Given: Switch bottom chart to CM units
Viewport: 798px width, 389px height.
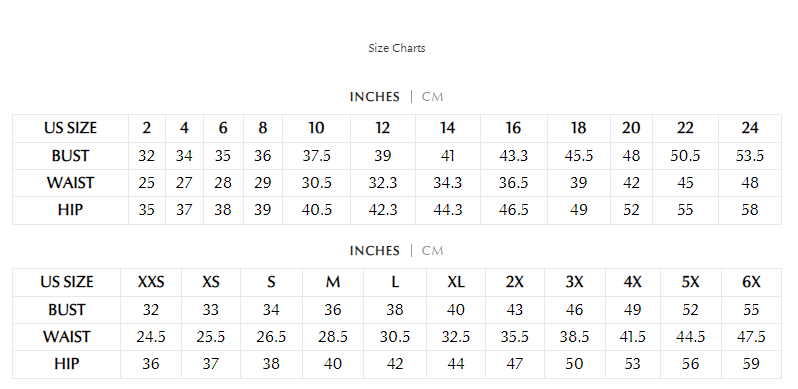Looking at the screenshot, I should coord(433,251).
